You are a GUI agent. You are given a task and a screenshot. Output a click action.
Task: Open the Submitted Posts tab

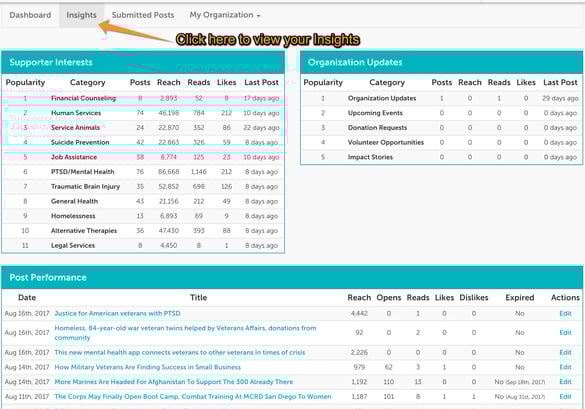(143, 15)
